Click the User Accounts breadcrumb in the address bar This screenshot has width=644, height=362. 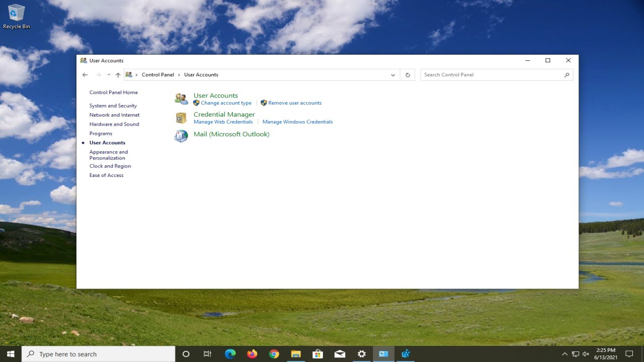click(201, 75)
